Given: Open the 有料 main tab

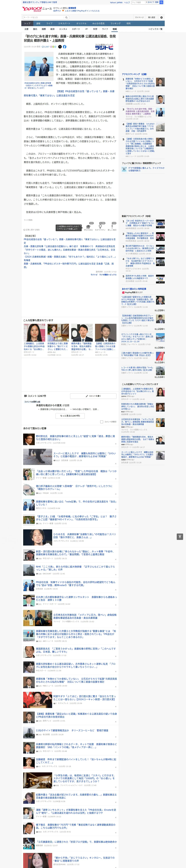Looking at the screenshot, I should [128, 24].
